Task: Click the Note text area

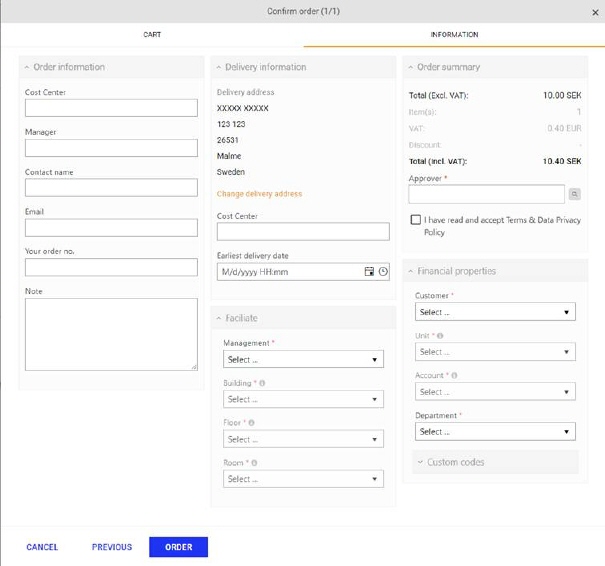Action: 111,334
